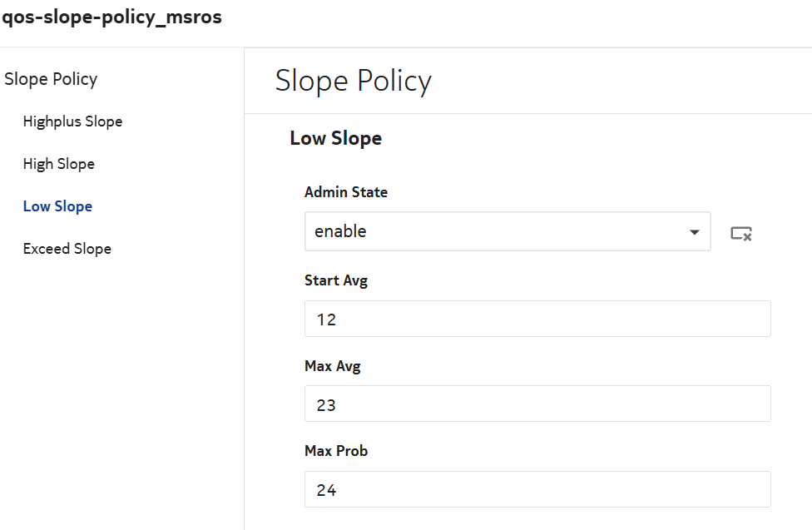Click the qos-slope-policy_msros title
Image resolution: width=812 pixels, height=530 pixels.
[111, 17]
